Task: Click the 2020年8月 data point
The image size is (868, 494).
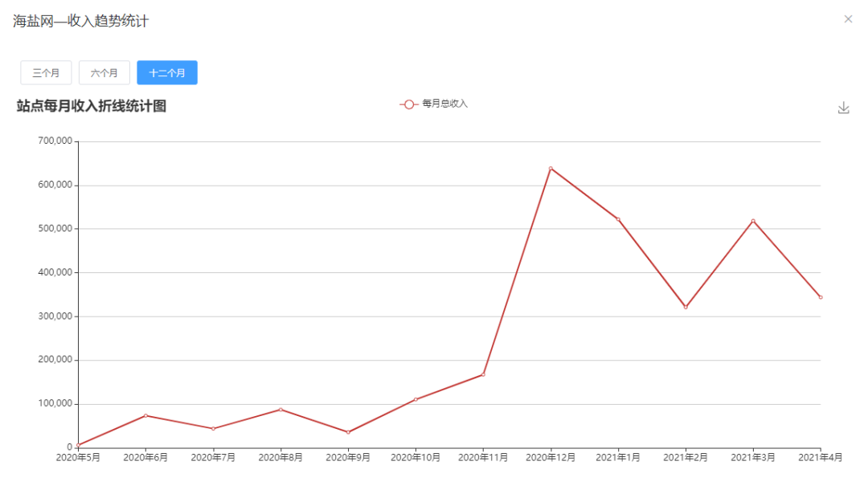Action: pyautogui.click(x=280, y=410)
